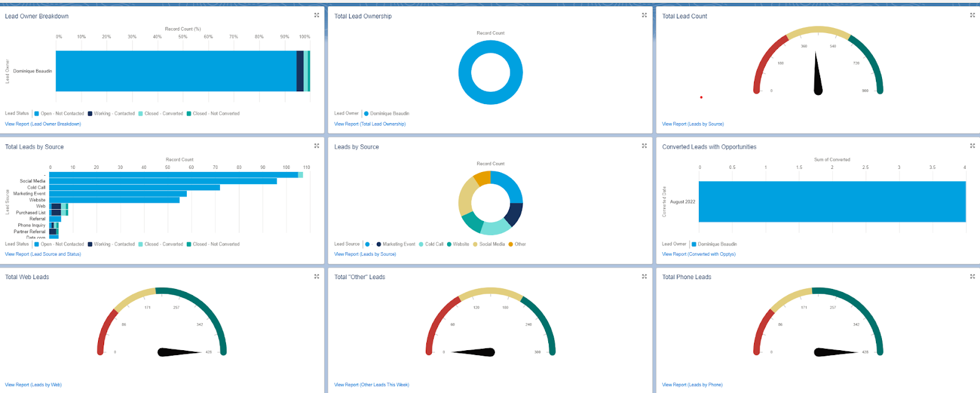The image size is (980, 393).
Task: Click the Social Media bar in Total Leads by Source
Action: (x=163, y=181)
